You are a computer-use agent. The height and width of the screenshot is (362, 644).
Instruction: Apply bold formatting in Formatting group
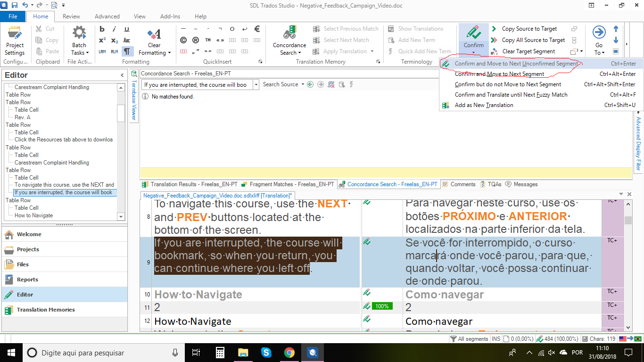[x=102, y=29]
